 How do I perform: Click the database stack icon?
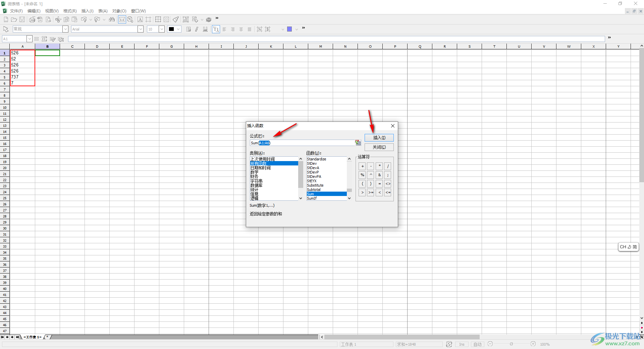(209, 19)
